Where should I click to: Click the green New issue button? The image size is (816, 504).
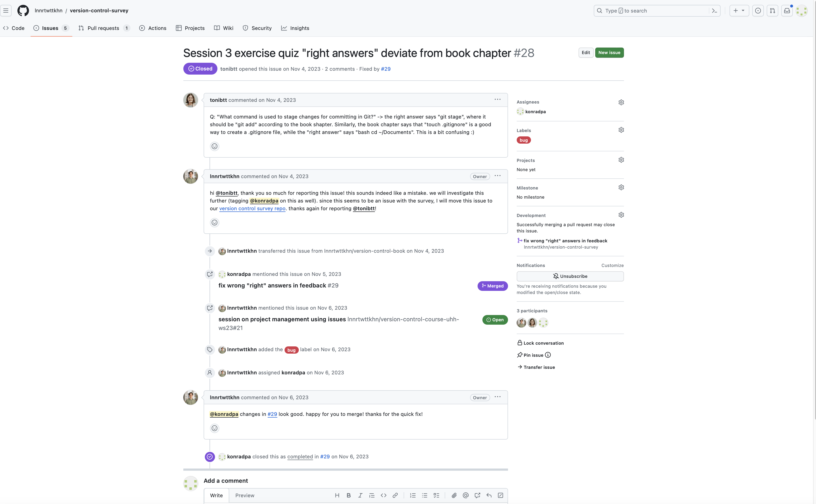pos(609,53)
